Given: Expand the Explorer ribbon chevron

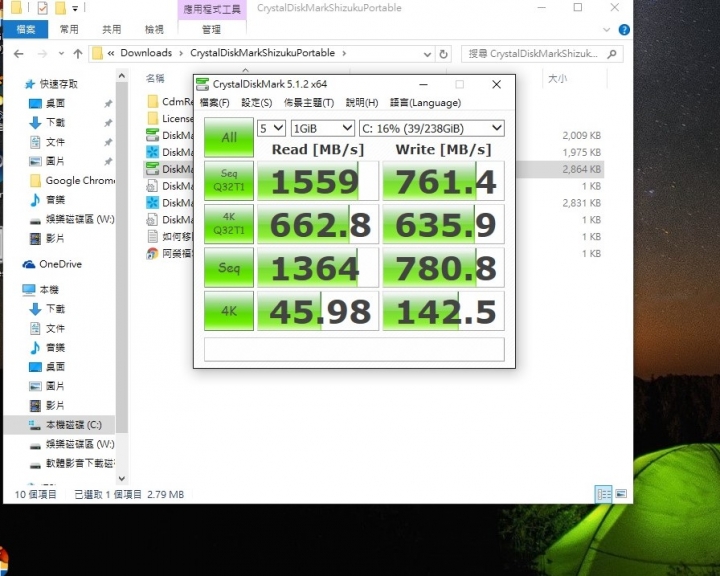Looking at the screenshot, I should pyautogui.click(x=607, y=30).
